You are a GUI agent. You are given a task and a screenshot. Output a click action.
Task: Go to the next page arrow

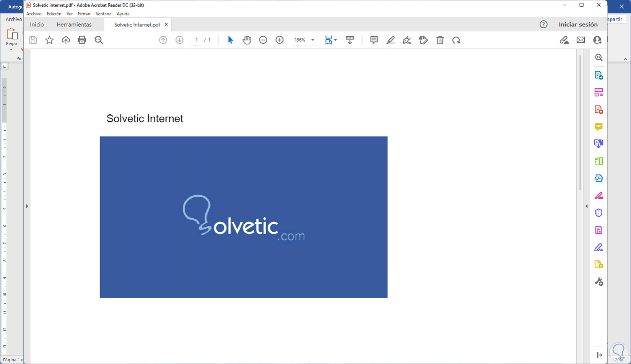(179, 40)
